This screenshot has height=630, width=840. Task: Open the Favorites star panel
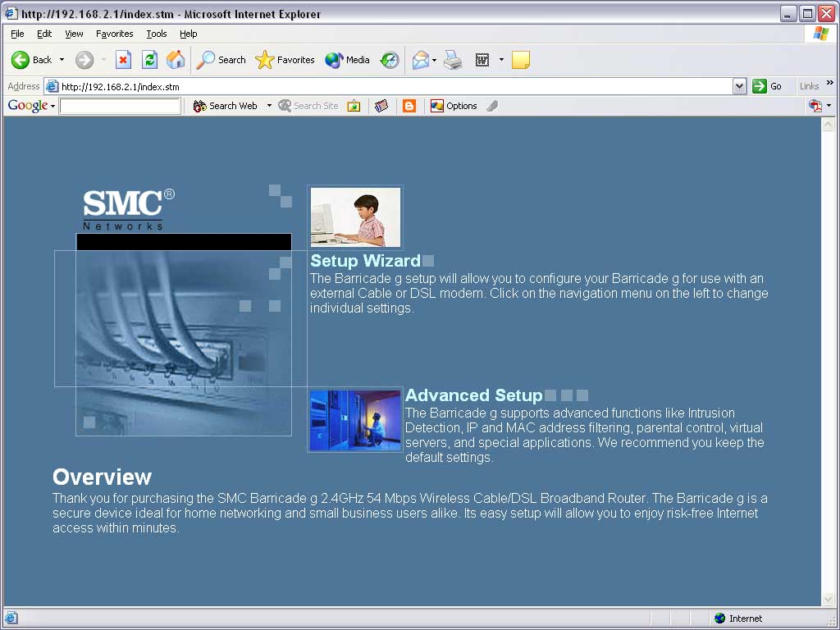(285, 60)
